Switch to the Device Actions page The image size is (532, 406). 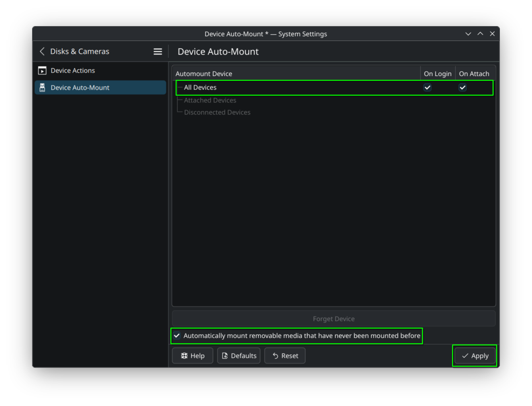click(x=73, y=70)
